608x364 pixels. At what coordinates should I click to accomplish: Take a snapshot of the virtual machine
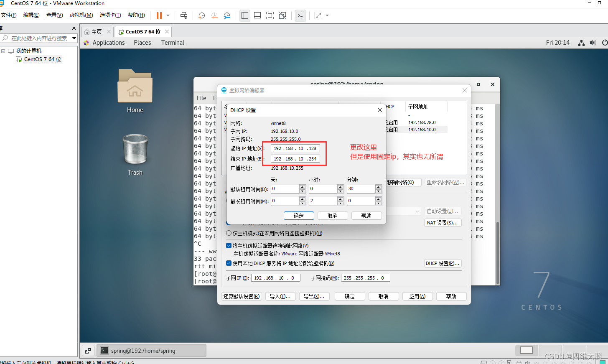click(x=201, y=15)
